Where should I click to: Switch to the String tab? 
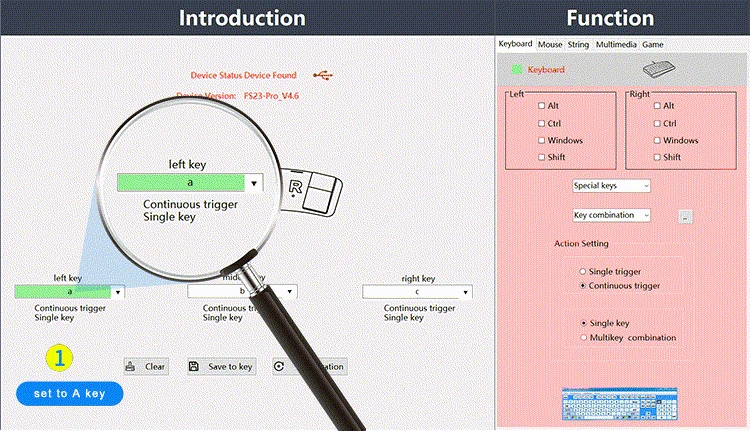[578, 44]
